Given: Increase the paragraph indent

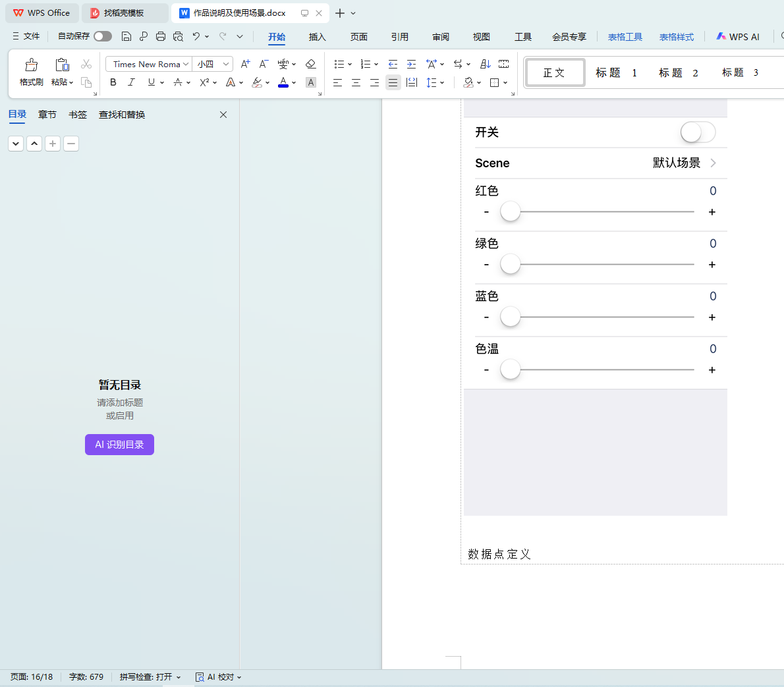Looking at the screenshot, I should 411,64.
